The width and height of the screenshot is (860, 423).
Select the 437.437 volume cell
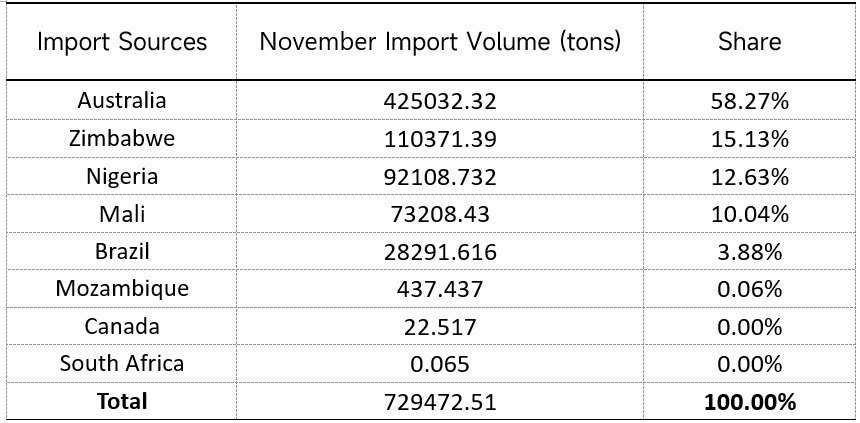click(x=440, y=289)
